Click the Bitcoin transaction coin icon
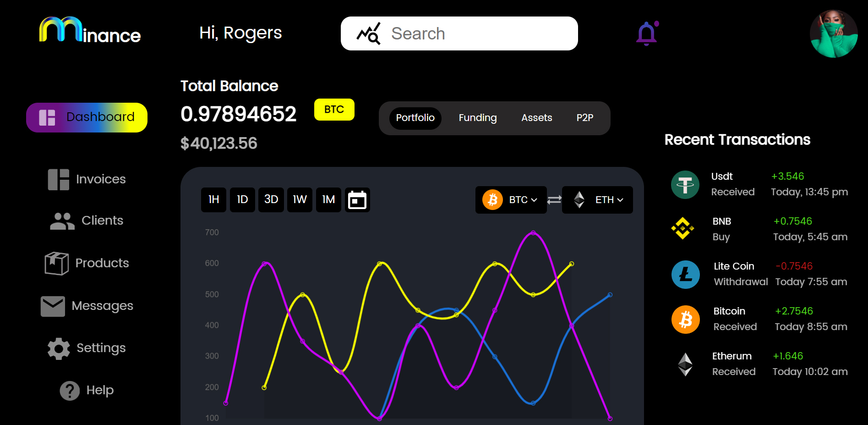This screenshot has height=425, width=868. 686,320
